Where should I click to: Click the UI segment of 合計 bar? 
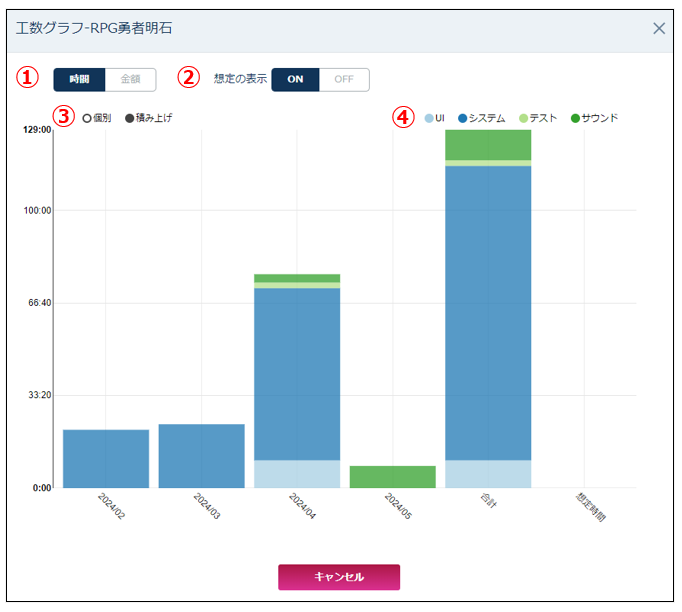point(488,474)
